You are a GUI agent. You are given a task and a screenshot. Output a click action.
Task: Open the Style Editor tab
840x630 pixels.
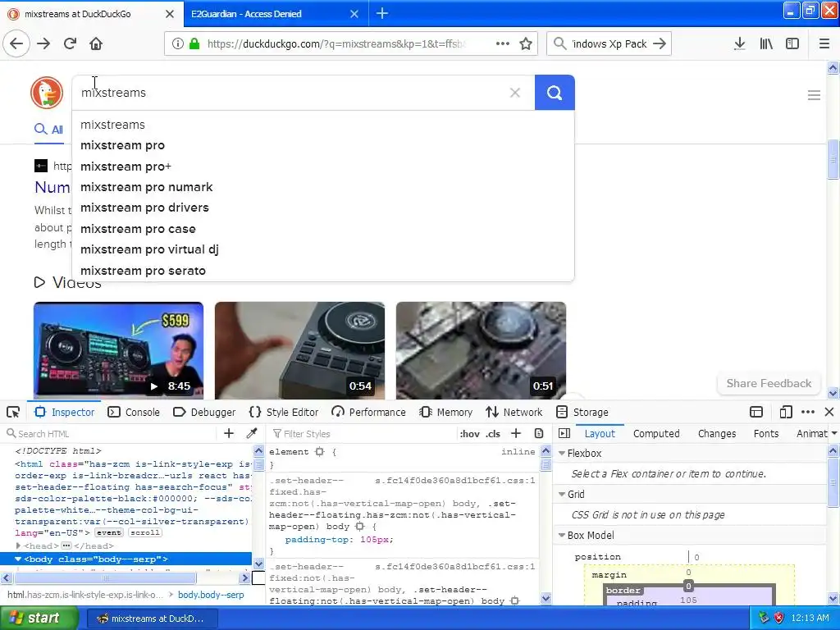284,412
